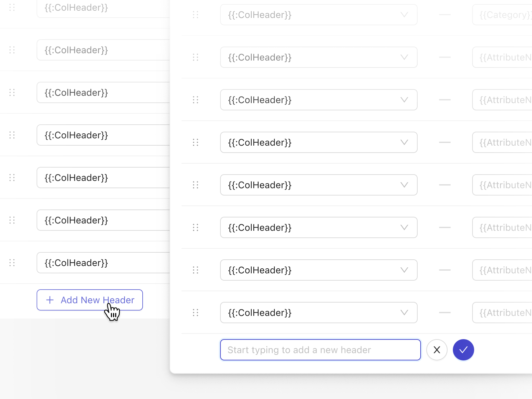This screenshot has height=399, width=532.
Task: Click the drag handle on the left panel's middle row
Action: click(x=12, y=135)
